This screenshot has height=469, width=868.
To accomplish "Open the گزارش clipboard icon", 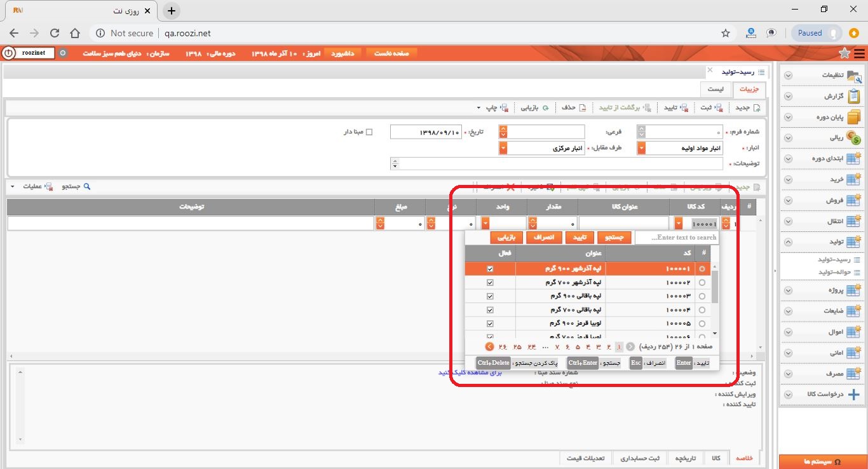I will tap(854, 96).
